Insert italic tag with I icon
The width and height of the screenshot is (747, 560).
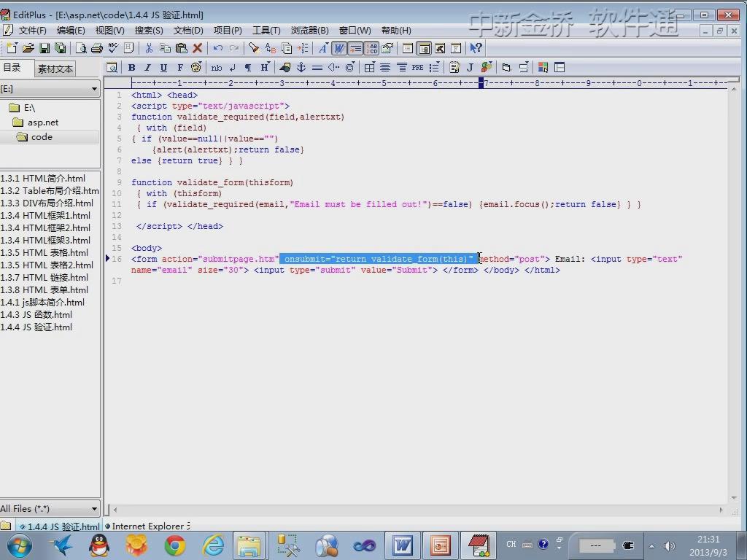point(147,68)
